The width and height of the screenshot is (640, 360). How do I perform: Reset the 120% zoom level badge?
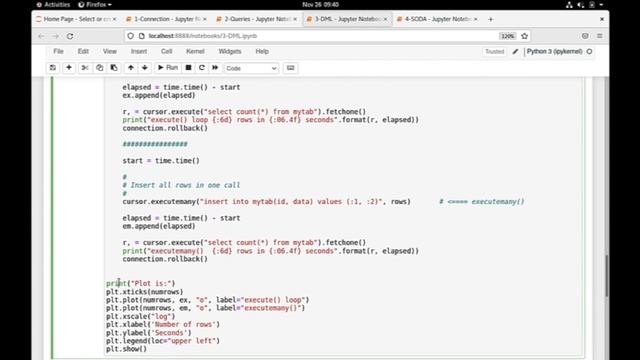click(507, 36)
